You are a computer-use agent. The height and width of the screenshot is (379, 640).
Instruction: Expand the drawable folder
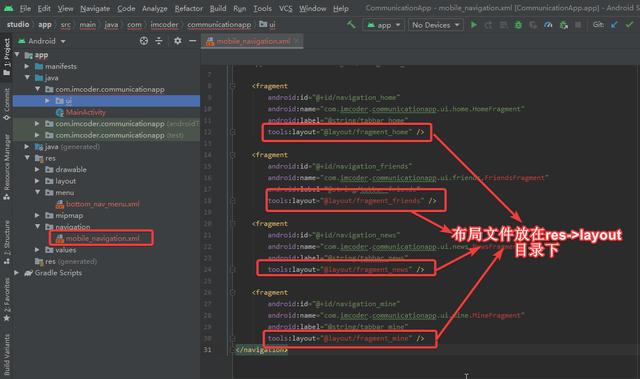click(37, 169)
